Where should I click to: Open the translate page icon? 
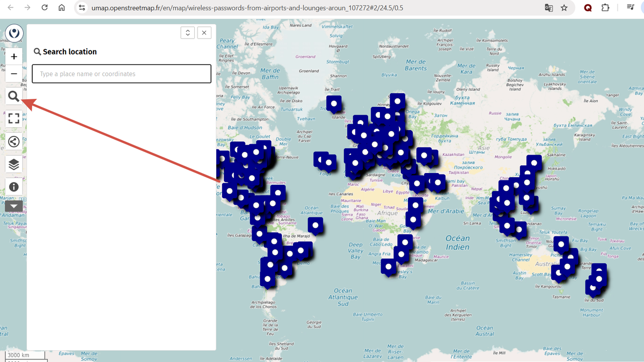click(548, 8)
